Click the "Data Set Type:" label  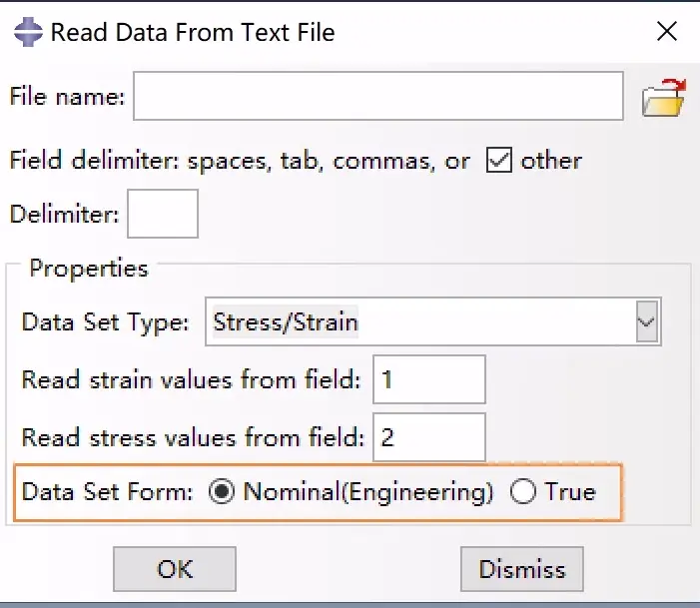(x=106, y=322)
